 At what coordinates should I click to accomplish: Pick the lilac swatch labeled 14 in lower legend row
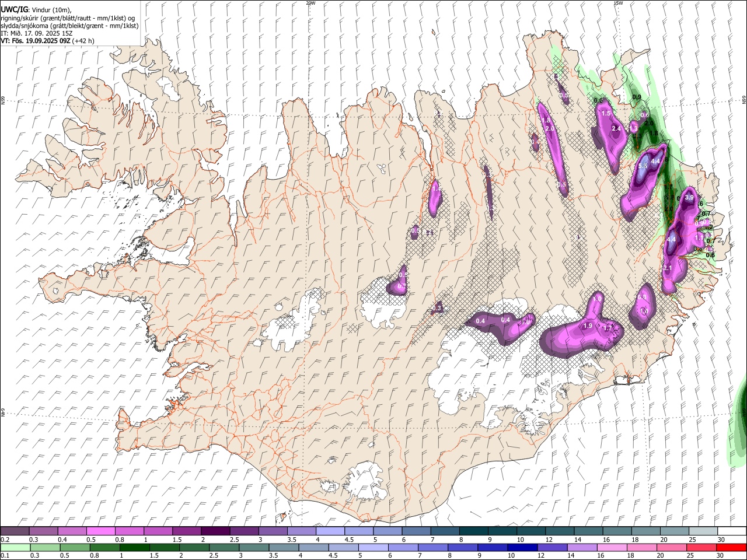[582, 548]
